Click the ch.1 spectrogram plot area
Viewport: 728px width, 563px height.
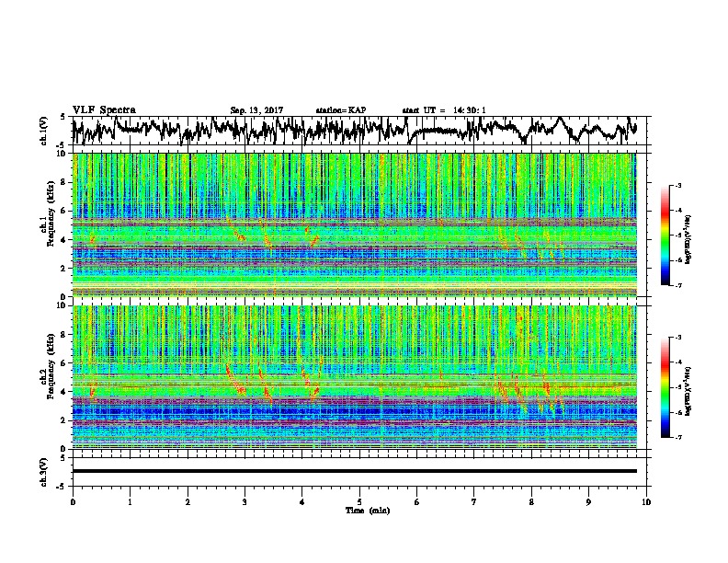pos(355,224)
